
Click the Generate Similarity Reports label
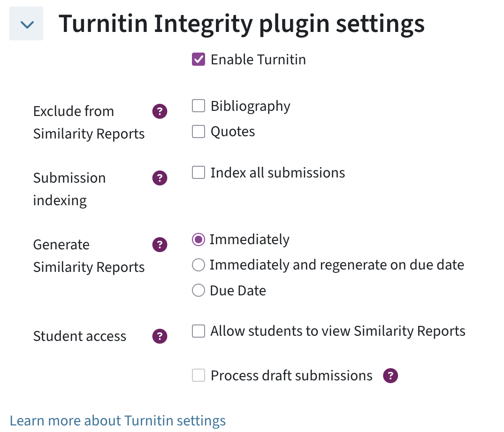click(x=88, y=255)
